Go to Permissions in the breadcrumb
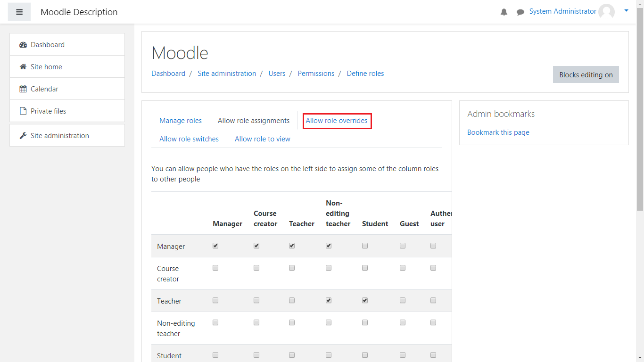Viewport: 644px width, 362px height. coord(316,74)
